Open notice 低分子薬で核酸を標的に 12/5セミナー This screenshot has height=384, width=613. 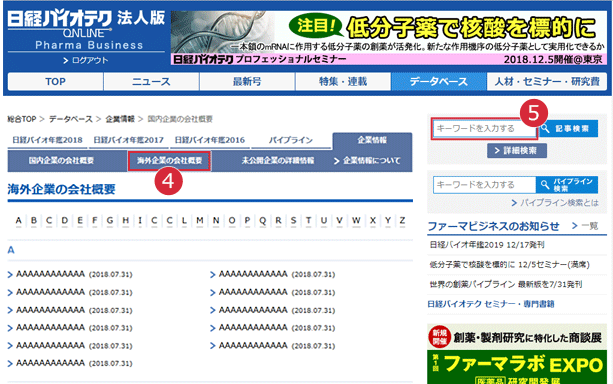point(509,265)
